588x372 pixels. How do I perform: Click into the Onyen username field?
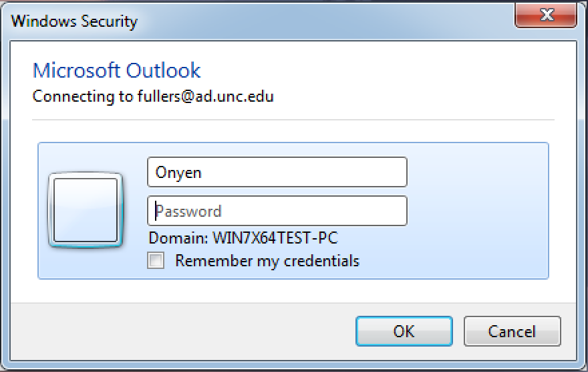[x=277, y=172]
